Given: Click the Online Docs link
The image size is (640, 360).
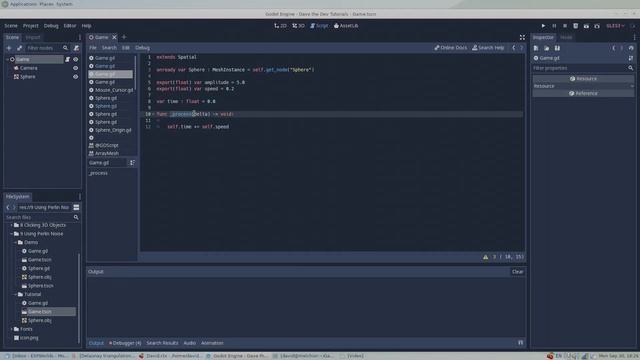Looking at the screenshot, I should click(x=451, y=48).
